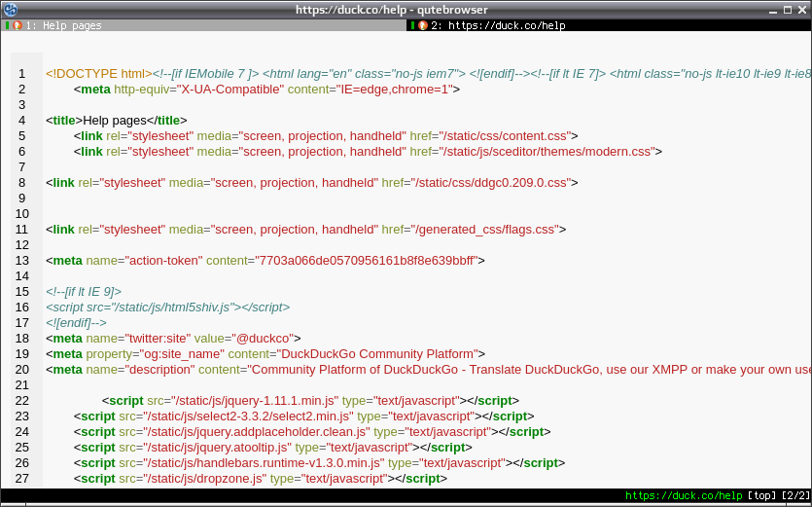Click '/static/js/dropzone.js' on line 27
This screenshot has width=812, height=507.
pos(205,478)
